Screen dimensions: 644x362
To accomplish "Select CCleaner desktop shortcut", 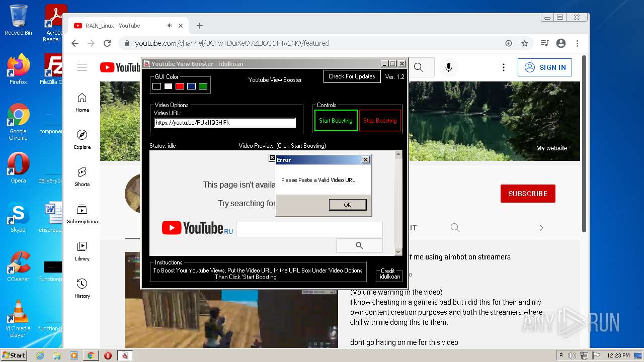I will pos(18,266).
